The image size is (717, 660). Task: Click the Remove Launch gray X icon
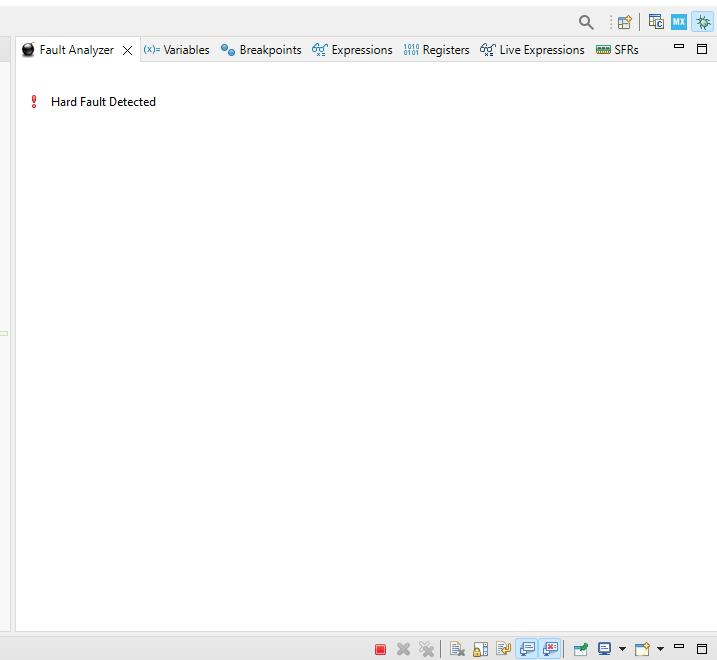click(403, 649)
